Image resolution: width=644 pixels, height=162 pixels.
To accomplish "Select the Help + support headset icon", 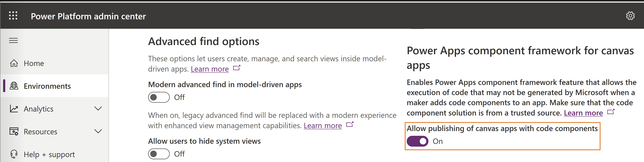I will point(14,154).
